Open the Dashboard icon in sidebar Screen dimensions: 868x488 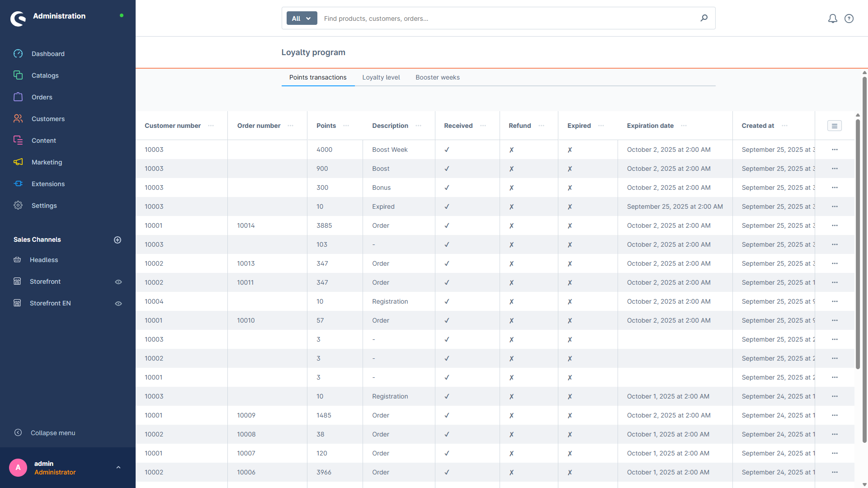pyautogui.click(x=18, y=54)
